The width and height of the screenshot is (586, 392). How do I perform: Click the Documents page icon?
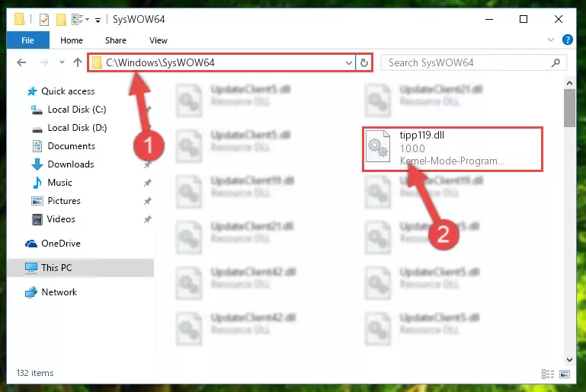pos(37,146)
